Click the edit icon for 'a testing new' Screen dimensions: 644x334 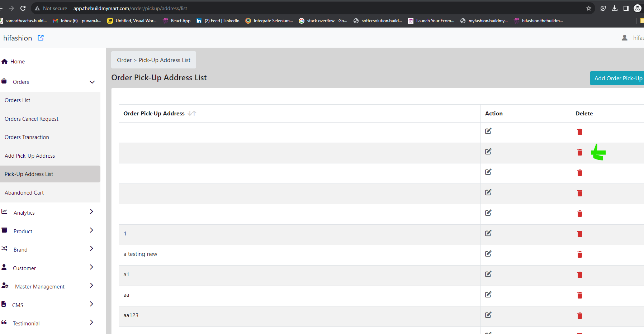(488, 254)
